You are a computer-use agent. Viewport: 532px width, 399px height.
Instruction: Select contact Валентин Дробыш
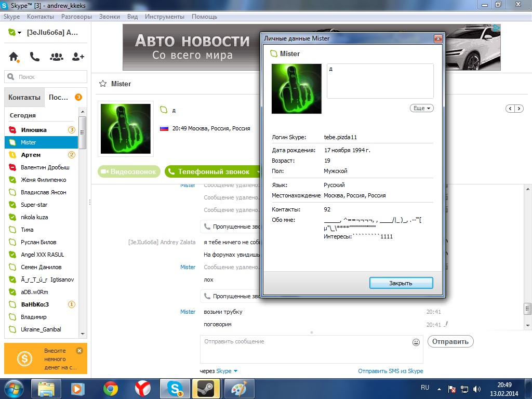pyautogui.click(x=42, y=167)
